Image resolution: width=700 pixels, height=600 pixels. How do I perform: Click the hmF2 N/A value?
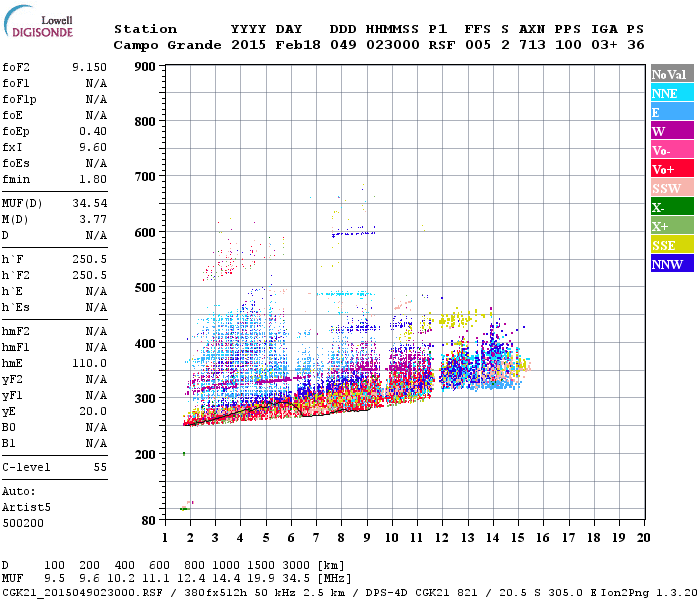[x=96, y=331]
